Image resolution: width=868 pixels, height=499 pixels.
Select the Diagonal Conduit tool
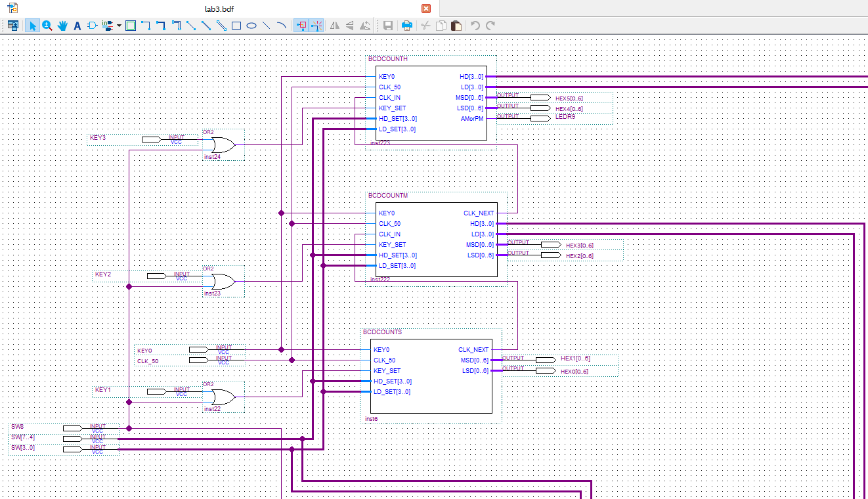click(221, 26)
